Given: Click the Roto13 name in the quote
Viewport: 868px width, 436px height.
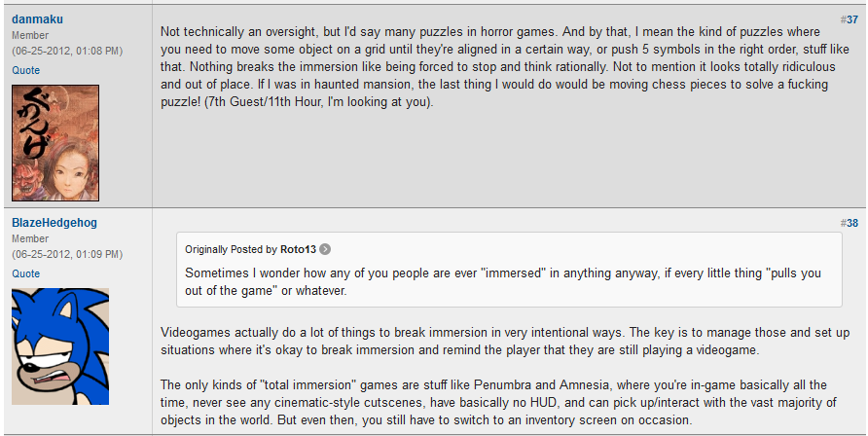Looking at the screenshot, I should (298, 249).
